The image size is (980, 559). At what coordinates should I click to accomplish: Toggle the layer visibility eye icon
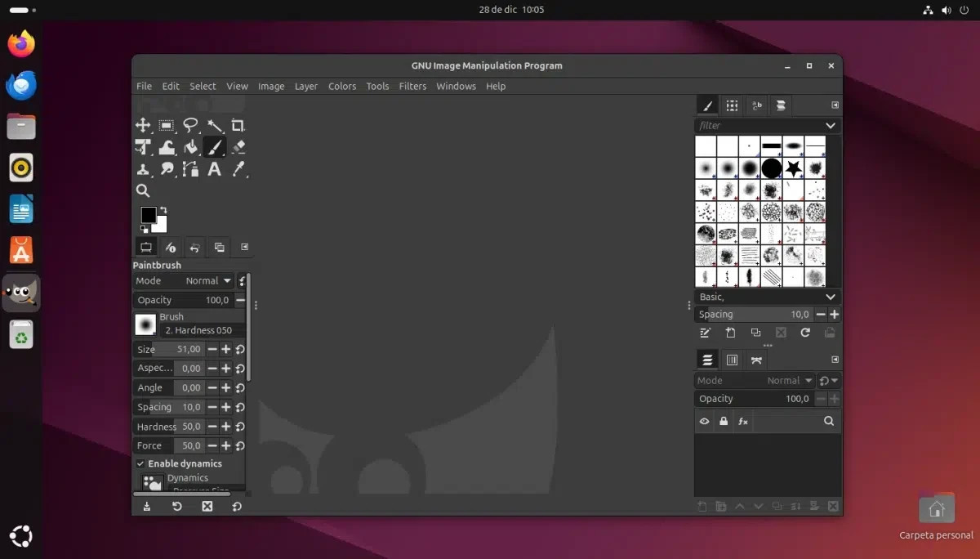click(x=704, y=422)
